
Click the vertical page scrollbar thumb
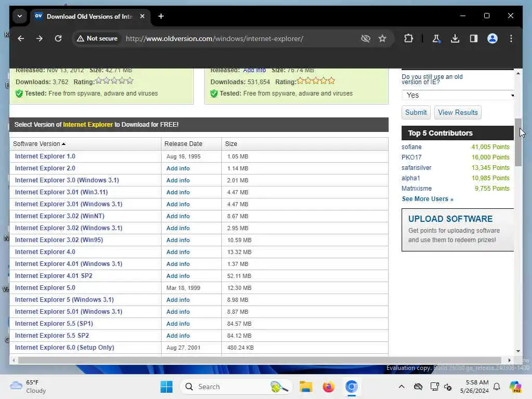tap(518, 142)
